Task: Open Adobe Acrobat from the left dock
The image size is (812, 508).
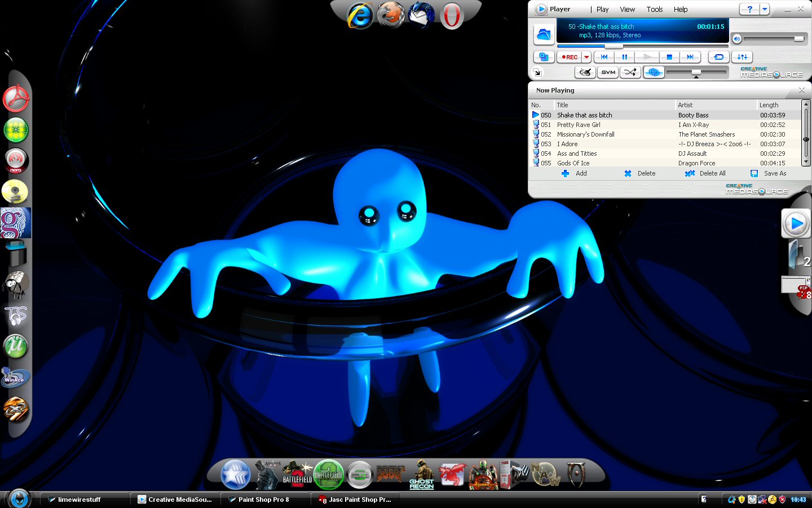Action: tap(16, 99)
